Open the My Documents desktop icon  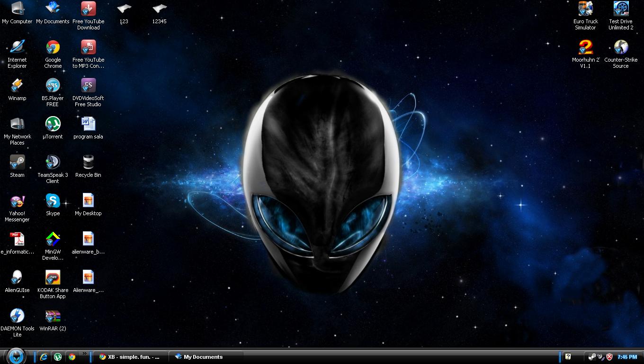(53, 13)
